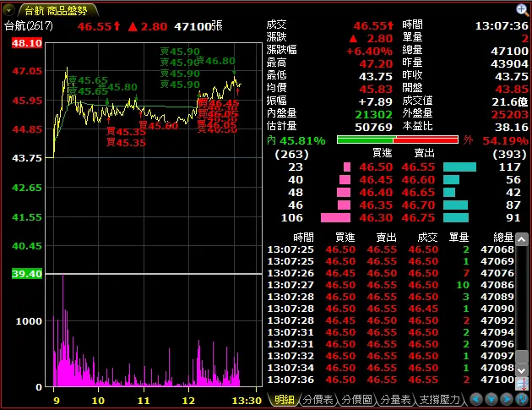Click the 13:30 label on the time axis
532x410 pixels.
(247, 401)
